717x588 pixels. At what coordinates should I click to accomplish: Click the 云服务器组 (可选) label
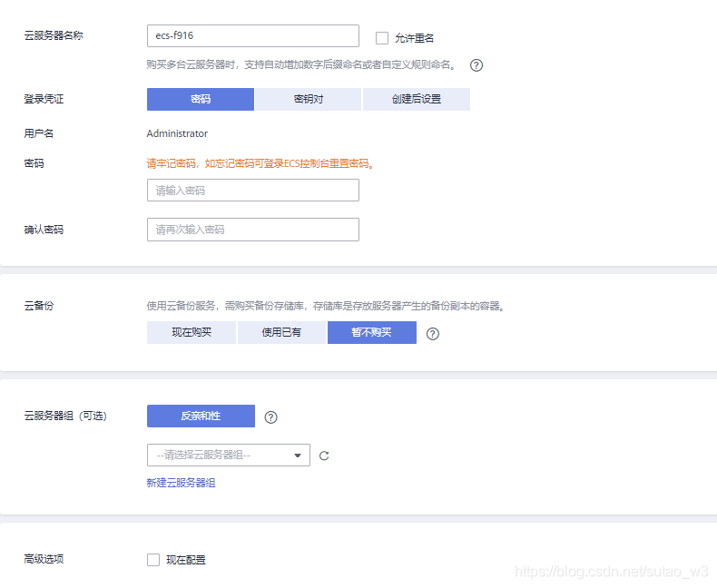point(65,416)
